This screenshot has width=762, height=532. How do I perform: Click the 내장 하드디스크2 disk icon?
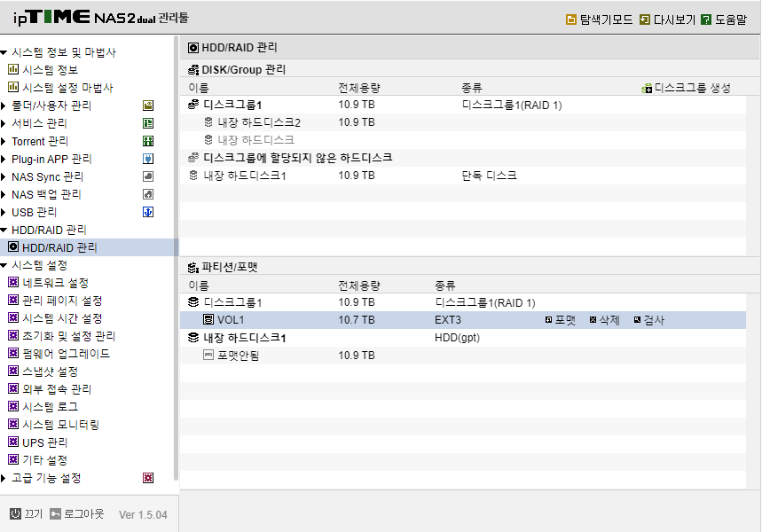point(208,122)
